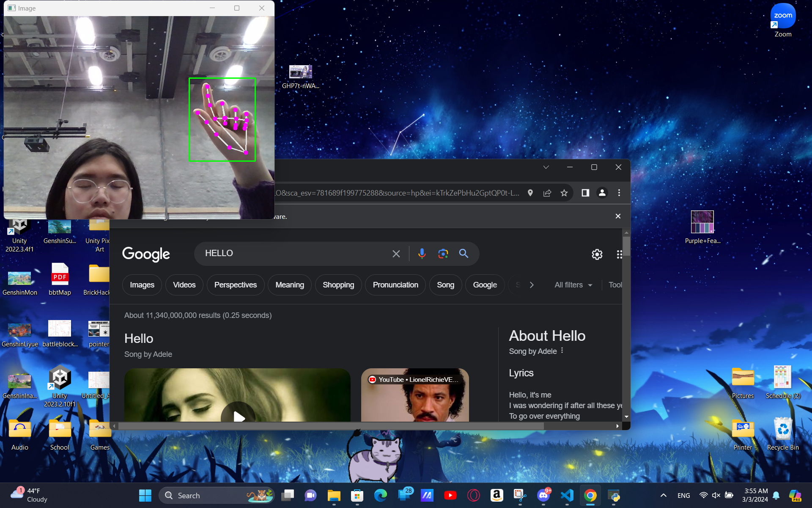
Task: Click the voice search microphone icon
Action: [422, 254]
